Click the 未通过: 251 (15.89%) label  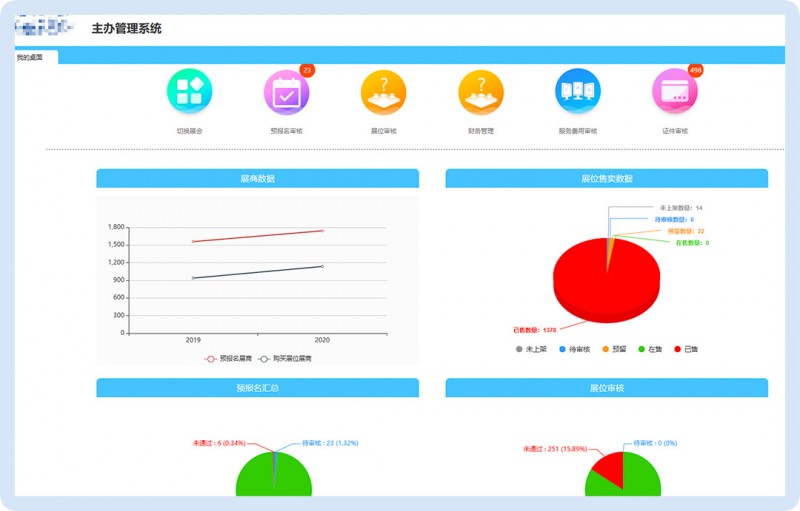point(555,449)
